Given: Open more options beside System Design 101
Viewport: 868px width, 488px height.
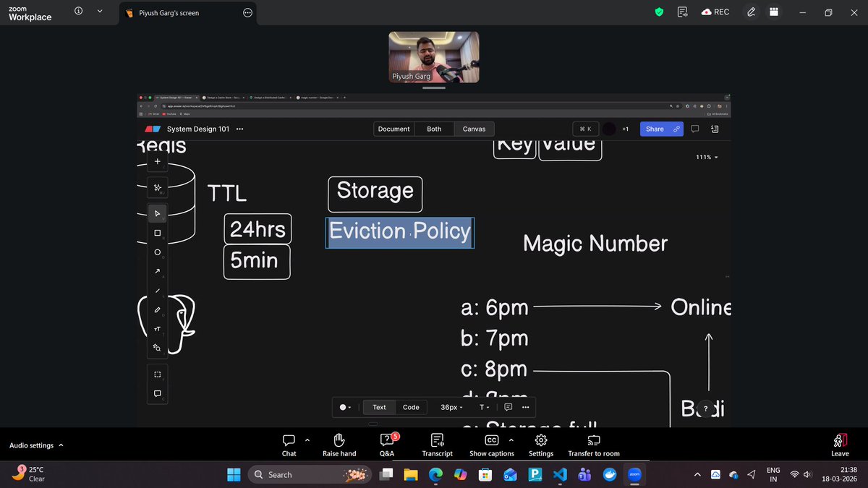Looking at the screenshot, I should (239, 129).
